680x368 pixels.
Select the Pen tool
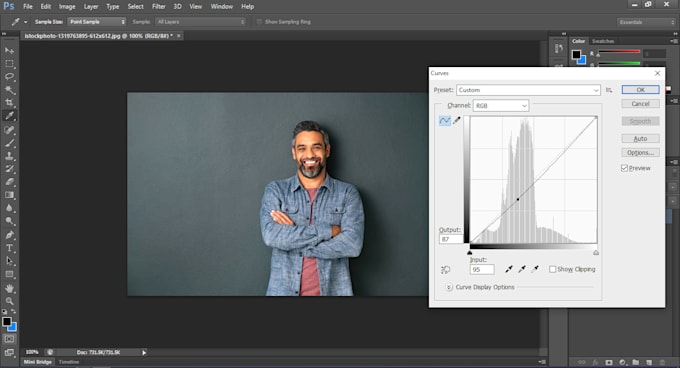tap(9, 235)
